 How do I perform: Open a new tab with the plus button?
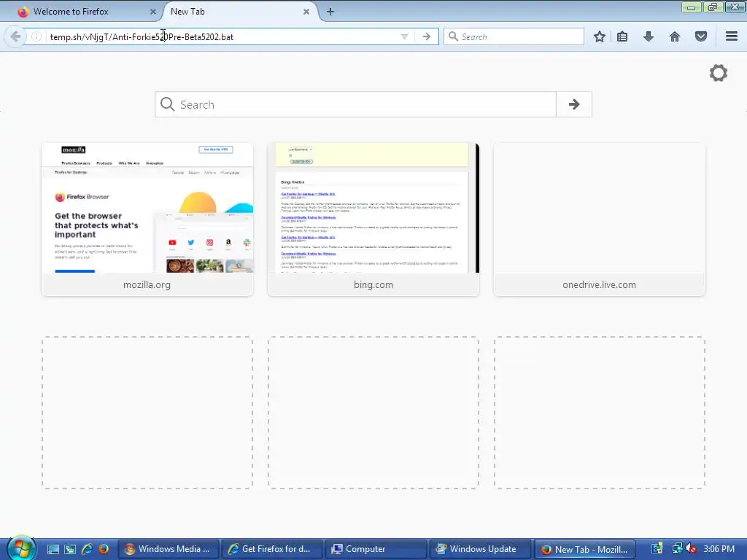tap(330, 12)
